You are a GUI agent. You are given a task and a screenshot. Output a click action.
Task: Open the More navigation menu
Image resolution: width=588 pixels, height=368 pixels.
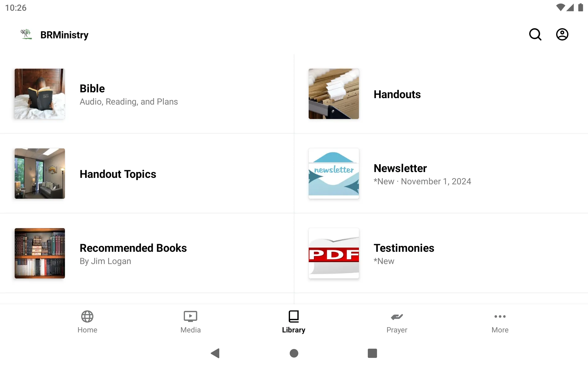[x=500, y=321]
